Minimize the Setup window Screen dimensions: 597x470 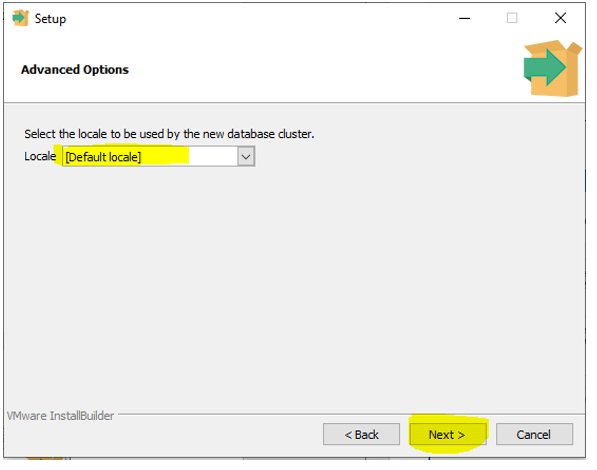[465, 18]
